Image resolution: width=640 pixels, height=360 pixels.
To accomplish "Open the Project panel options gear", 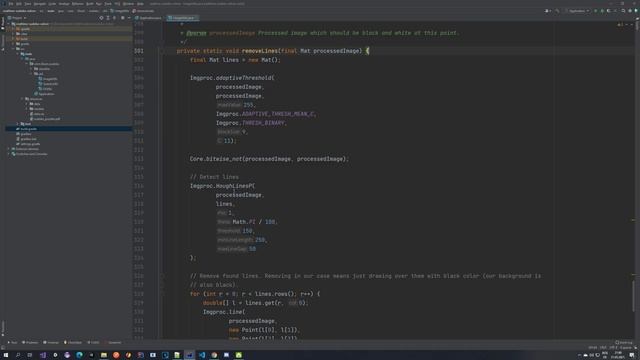I will pos(122,18).
